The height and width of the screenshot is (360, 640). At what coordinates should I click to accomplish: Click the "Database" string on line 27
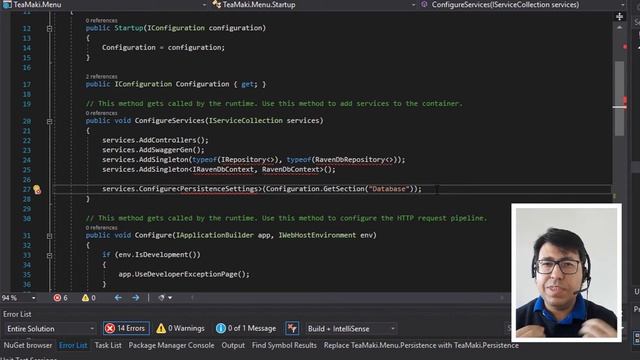[389, 189]
